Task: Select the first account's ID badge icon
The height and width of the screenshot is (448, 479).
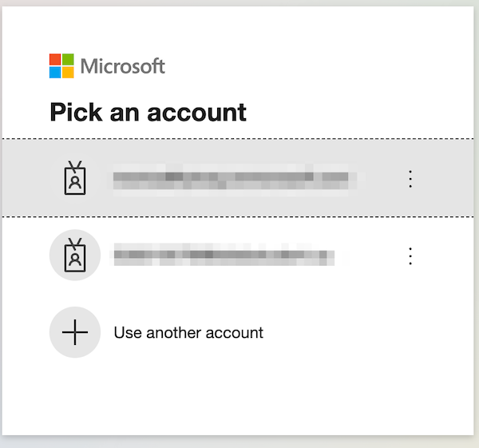Action: 75,178
